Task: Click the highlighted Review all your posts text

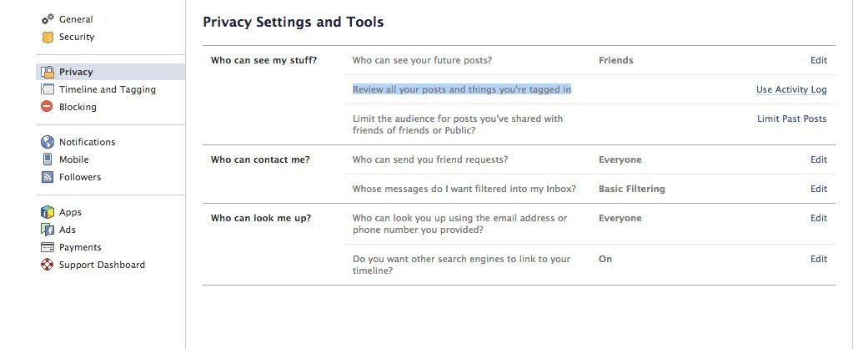Action: coord(462,89)
